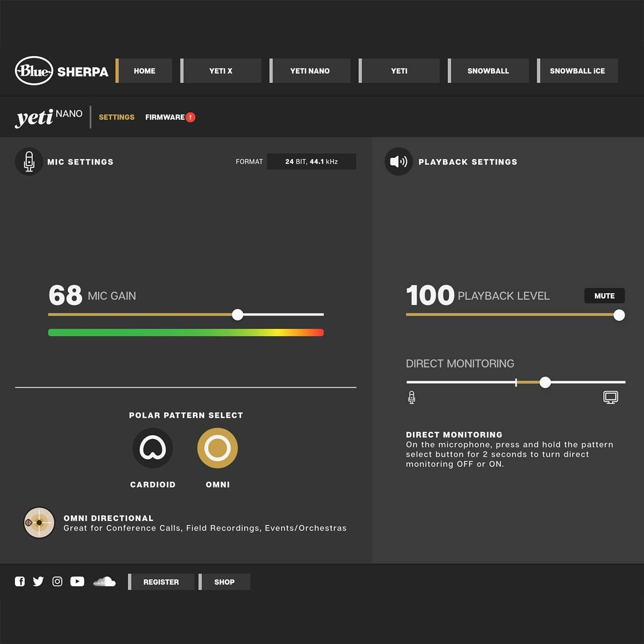The height and width of the screenshot is (644, 644).
Task: Click the Mic Gain slider handle
Action: click(x=237, y=315)
